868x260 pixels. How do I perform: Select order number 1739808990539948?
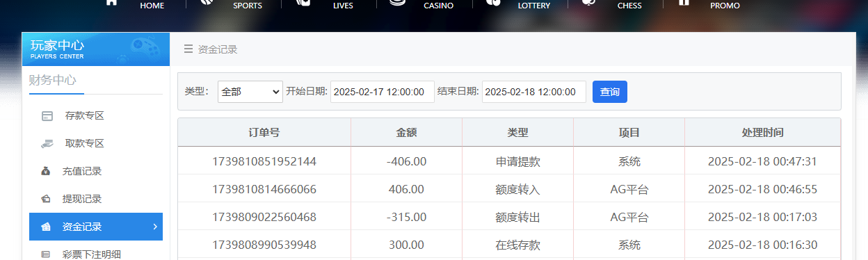tap(264, 245)
